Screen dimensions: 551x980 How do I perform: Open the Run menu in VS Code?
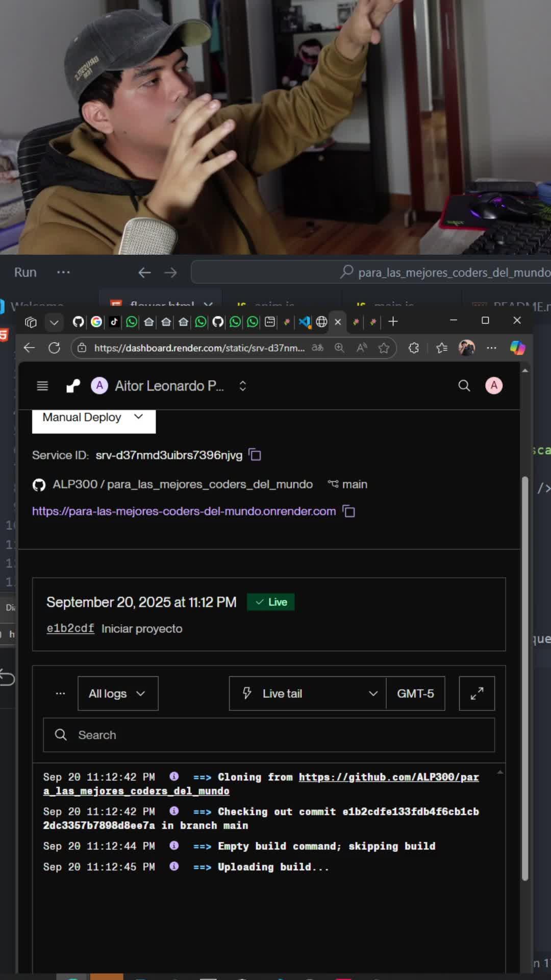[x=26, y=273]
